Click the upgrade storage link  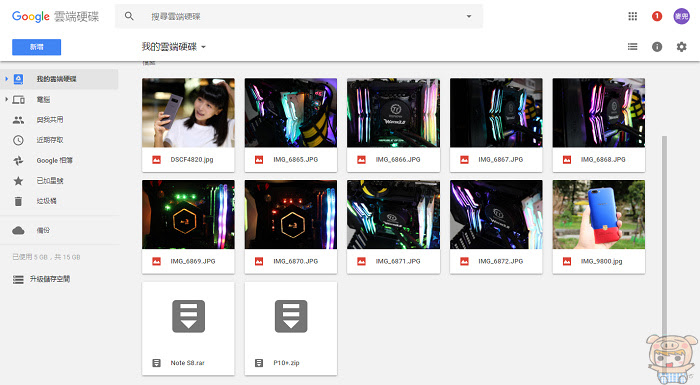pyautogui.click(x=50, y=279)
